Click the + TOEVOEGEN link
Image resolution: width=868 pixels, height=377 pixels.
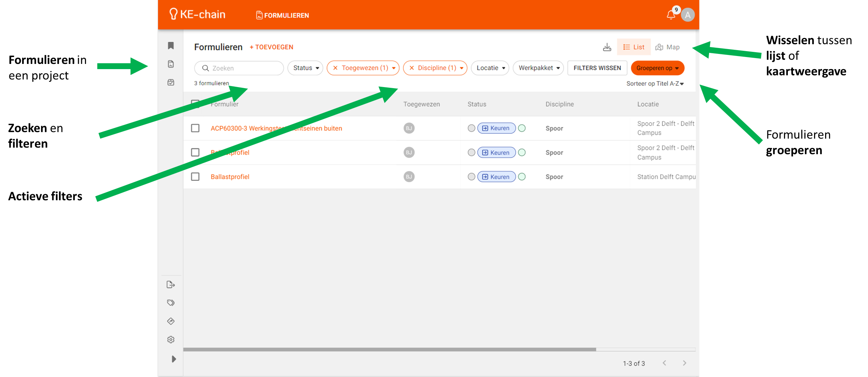pyautogui.click(x=272, y=47)
